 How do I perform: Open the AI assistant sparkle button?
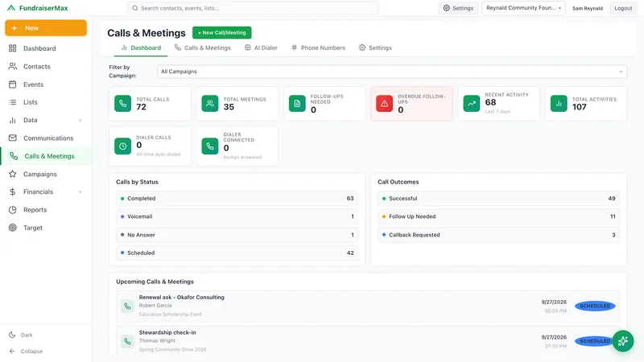point(622,340)
